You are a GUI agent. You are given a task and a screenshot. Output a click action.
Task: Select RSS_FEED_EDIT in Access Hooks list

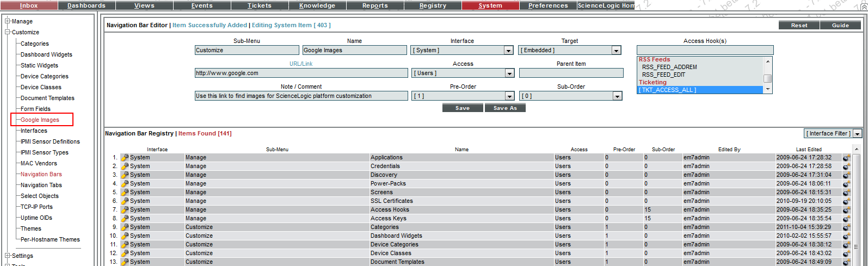click(x=663, y=75)
